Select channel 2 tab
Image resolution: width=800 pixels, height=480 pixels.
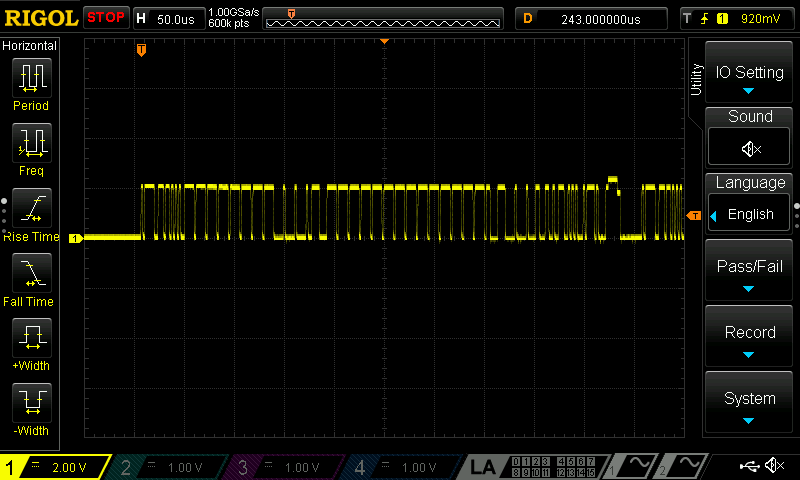(x=167, y=467)
